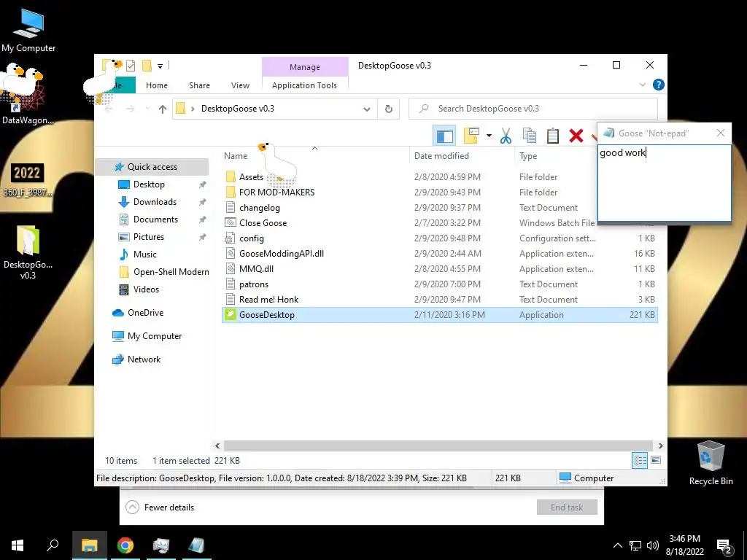Click DesktopGoose v0.3 in the address bar

tap(238, 109)
